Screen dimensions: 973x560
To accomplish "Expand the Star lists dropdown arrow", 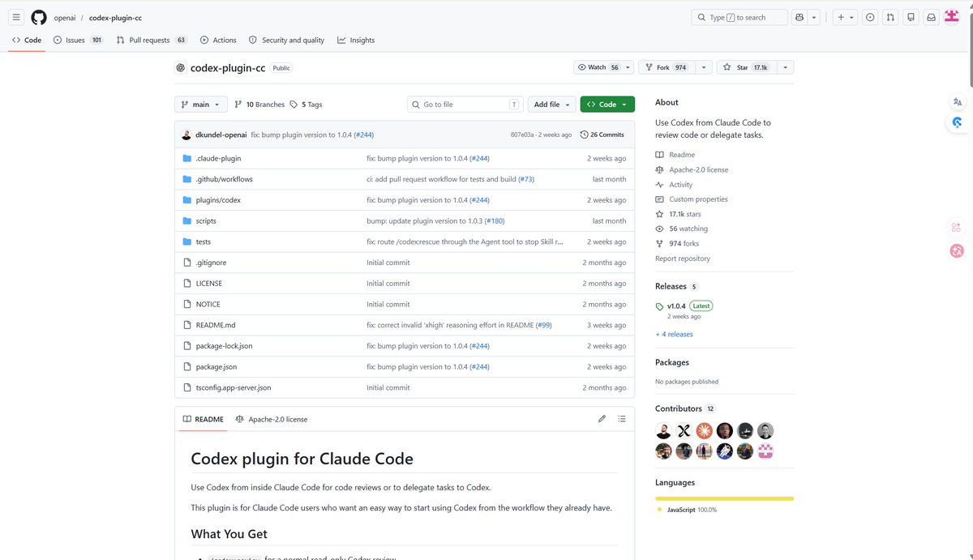I will (785, 67).
